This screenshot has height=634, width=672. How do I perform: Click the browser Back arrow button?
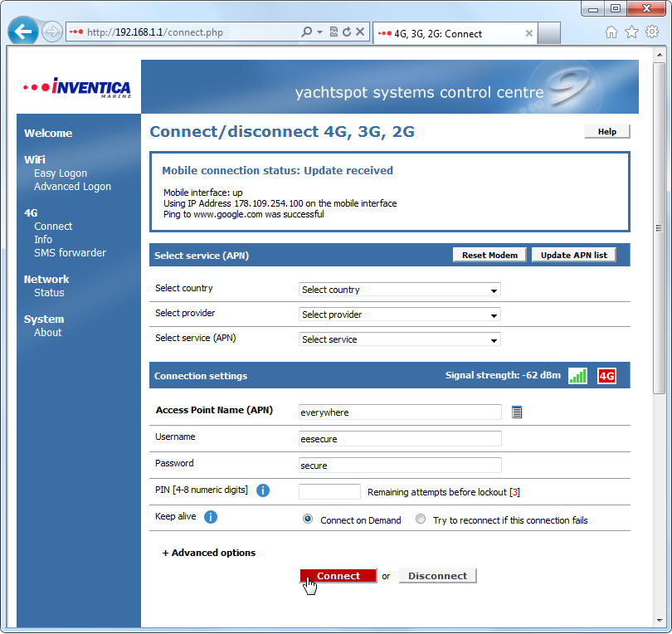(22, 32)
